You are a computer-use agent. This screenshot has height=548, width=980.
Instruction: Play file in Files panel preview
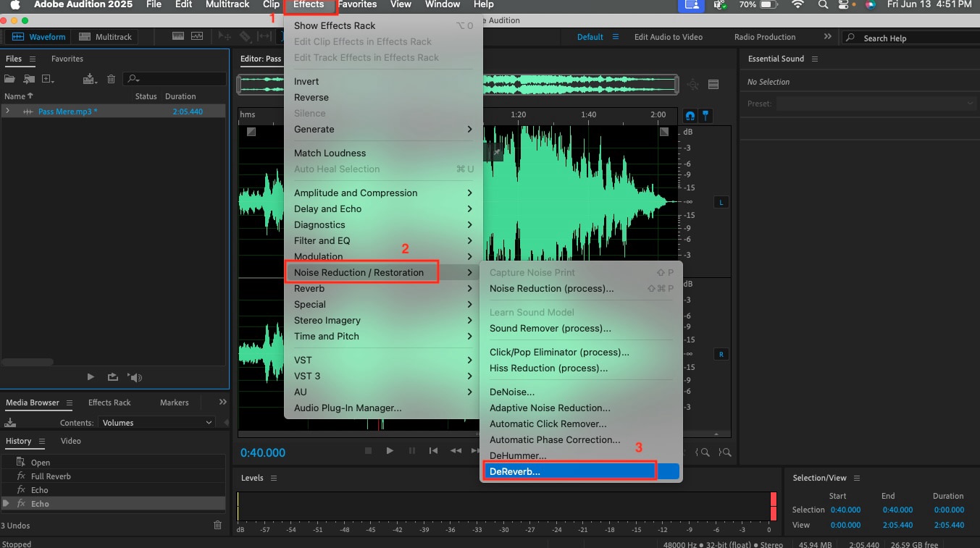[91, 376]
